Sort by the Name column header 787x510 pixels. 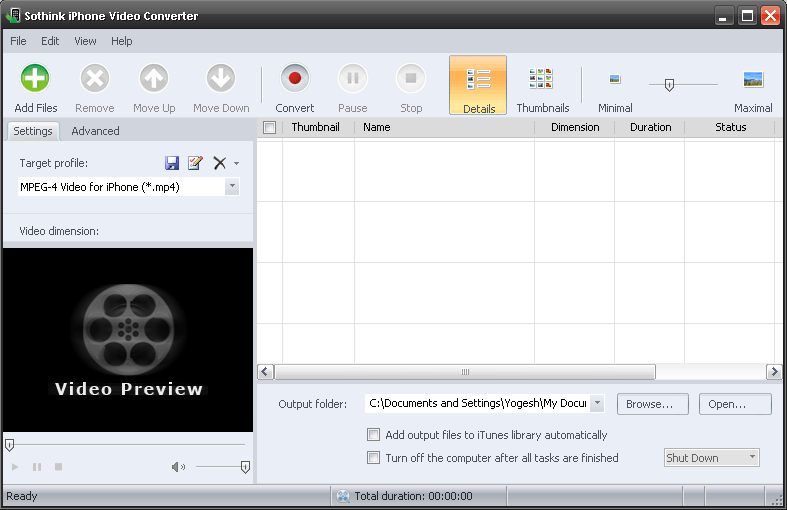coord(445,128)
